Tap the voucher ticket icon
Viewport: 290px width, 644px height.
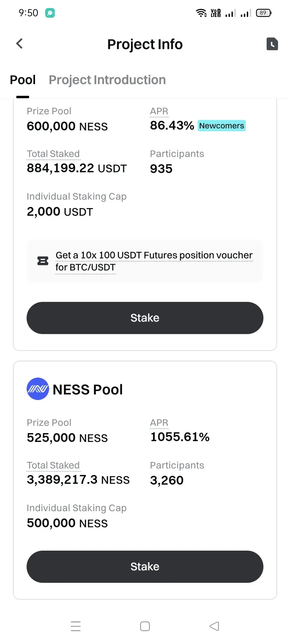click(43, 261)
